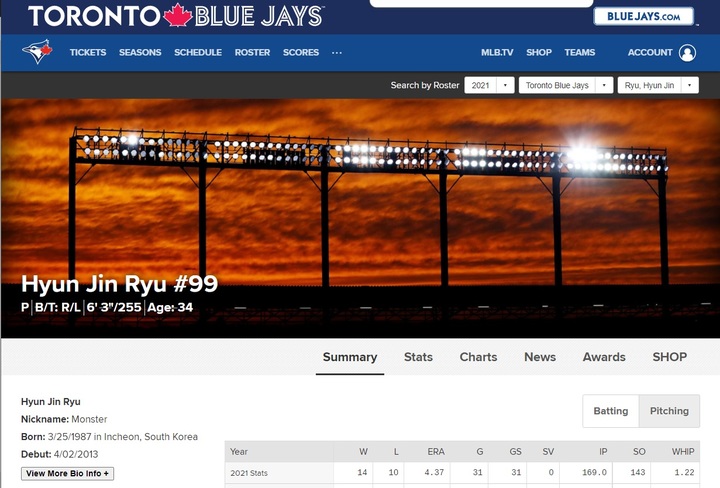Screen dimensions: 720x488
Task: Click the SO column header
Action: click(639, 452)
